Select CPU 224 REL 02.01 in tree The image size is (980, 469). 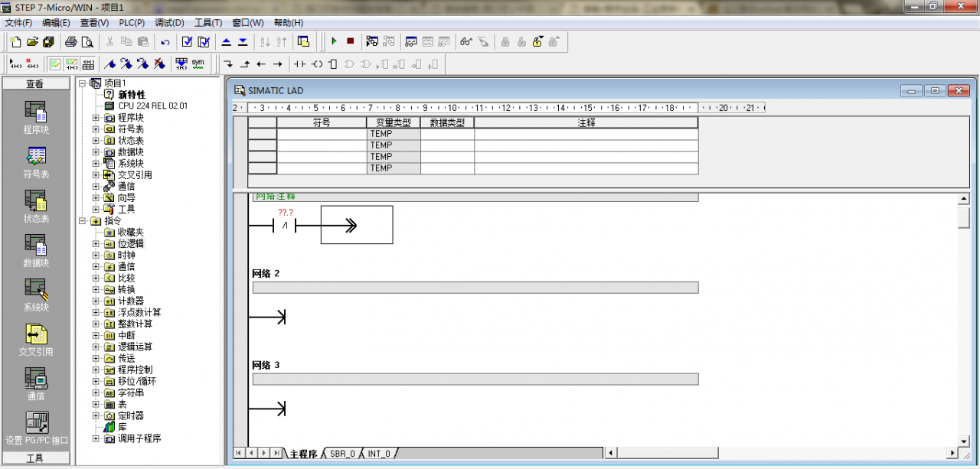coord(152,106)
